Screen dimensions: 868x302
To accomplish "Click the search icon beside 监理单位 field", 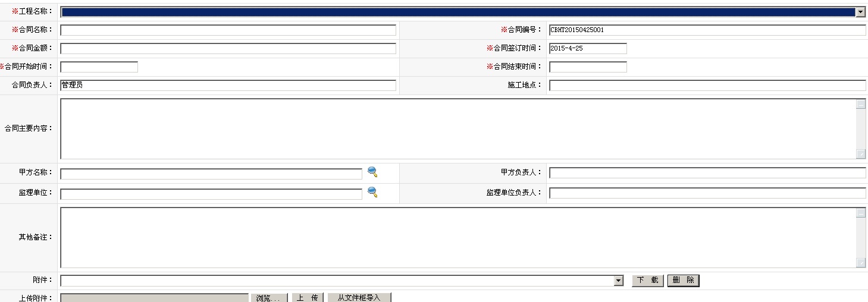I will pyautogui.click(x=372, y=192).
